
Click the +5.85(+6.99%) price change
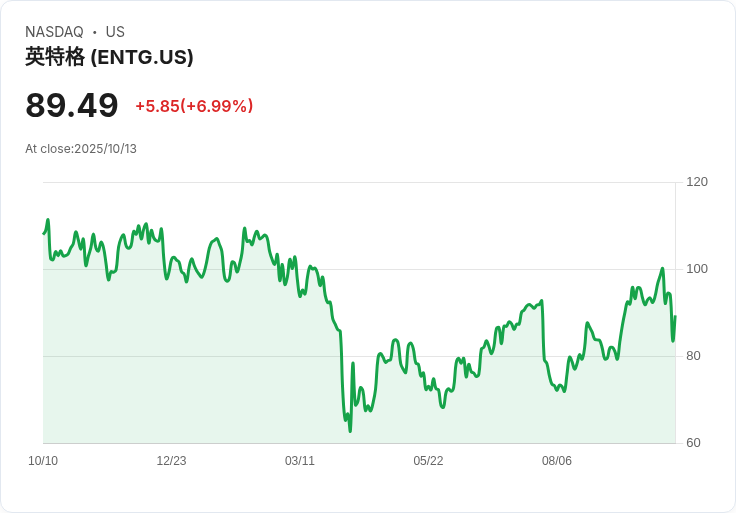194,106
